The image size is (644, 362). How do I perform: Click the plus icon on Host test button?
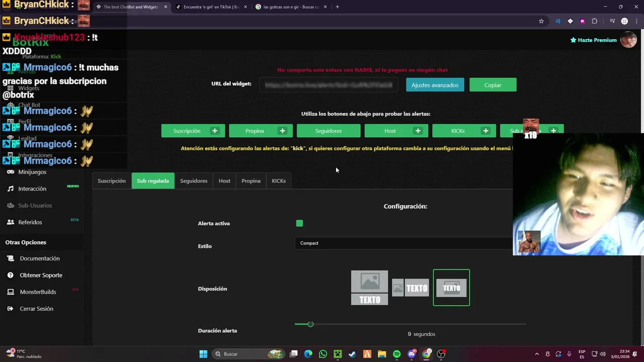click(x=418, y=131)
